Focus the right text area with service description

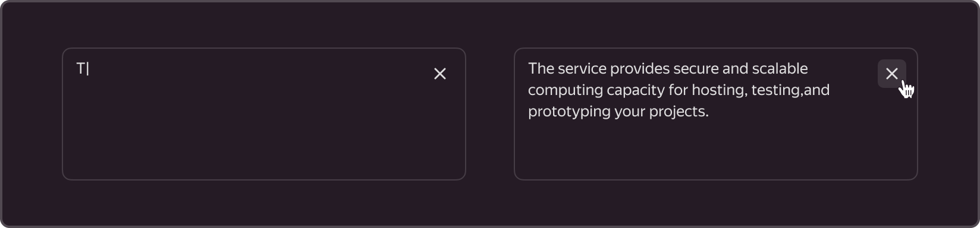coord(716,114)
